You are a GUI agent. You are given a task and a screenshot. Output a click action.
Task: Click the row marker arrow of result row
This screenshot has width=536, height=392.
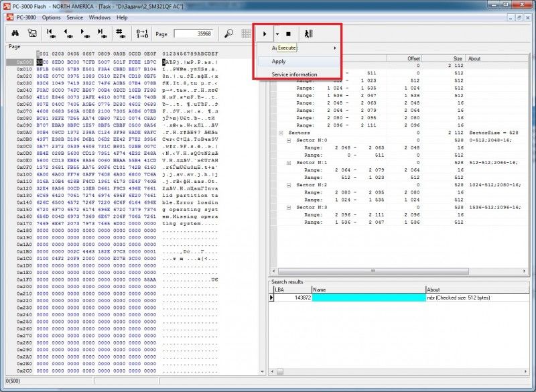pyautogui.click(x=271, y=298)
